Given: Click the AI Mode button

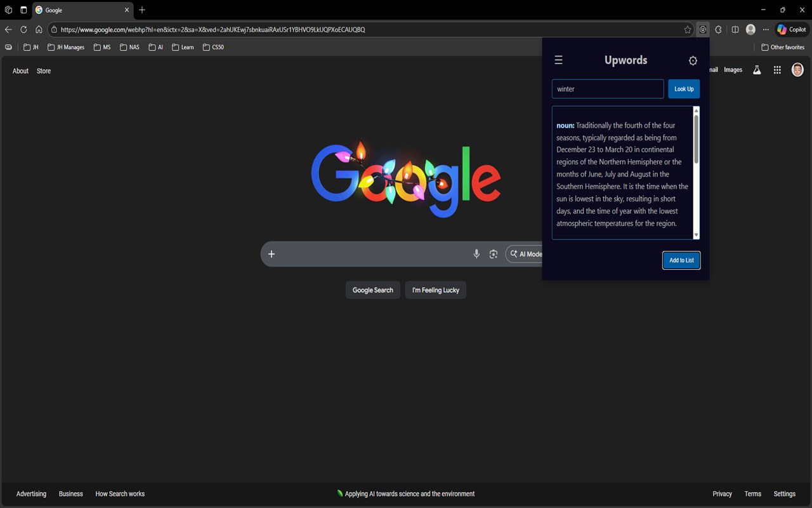Looking at the screenshot, I should 525,254.
